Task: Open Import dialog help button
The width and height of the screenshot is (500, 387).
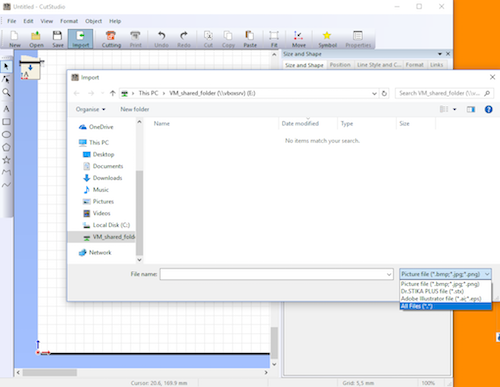Action: [488, 109]
